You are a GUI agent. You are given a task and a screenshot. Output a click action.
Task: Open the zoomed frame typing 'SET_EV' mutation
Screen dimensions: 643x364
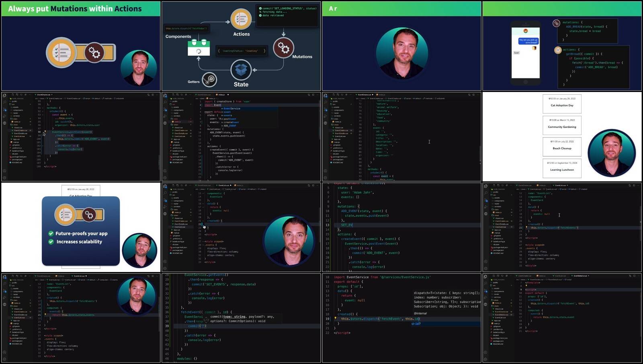[401, 227]
